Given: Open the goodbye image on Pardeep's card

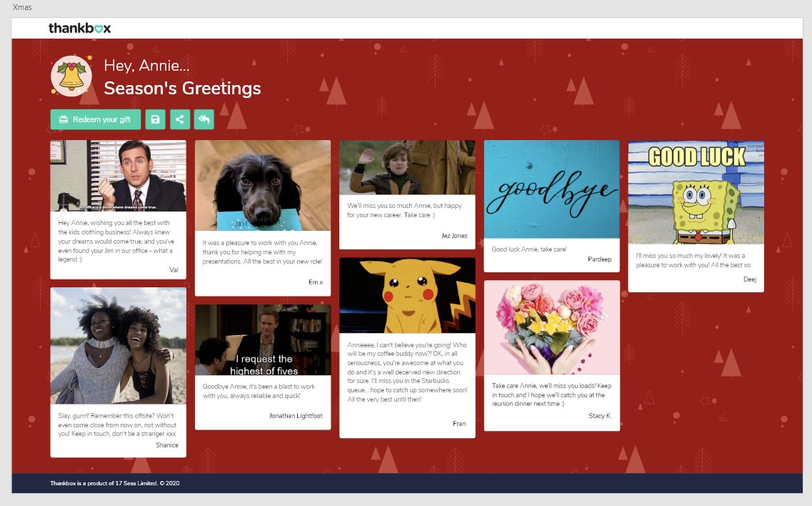Looking at the screenshot, I should click(x=551, y=189).
